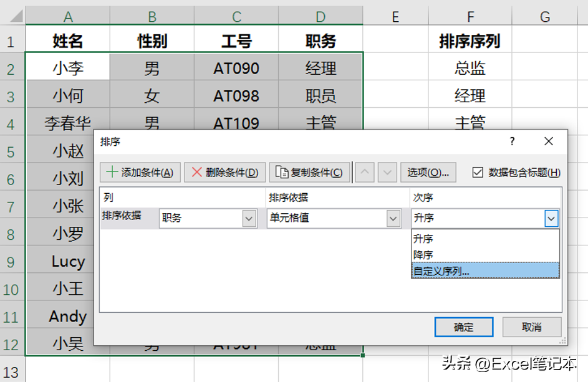Select column A header
The width and height of the screenshot is (588, 382).
click(67, 16)
